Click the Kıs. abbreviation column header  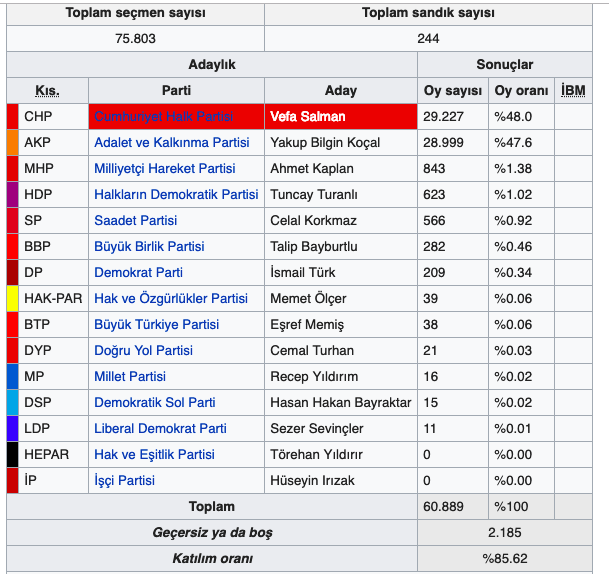point(47,91)
